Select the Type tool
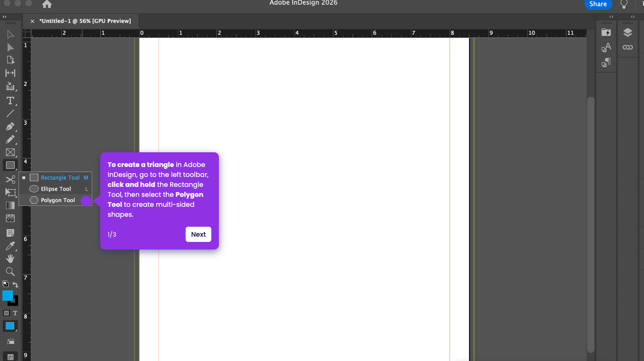 point(10,101)
